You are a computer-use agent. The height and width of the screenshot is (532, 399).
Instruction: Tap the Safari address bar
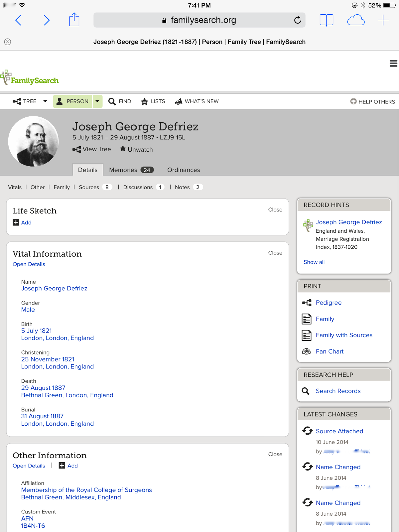click(199, 20)
